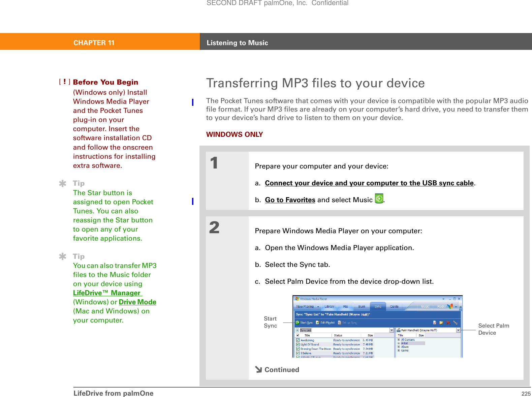Switch to the Rip tab
532x397 pixels.
pos(345,307)
